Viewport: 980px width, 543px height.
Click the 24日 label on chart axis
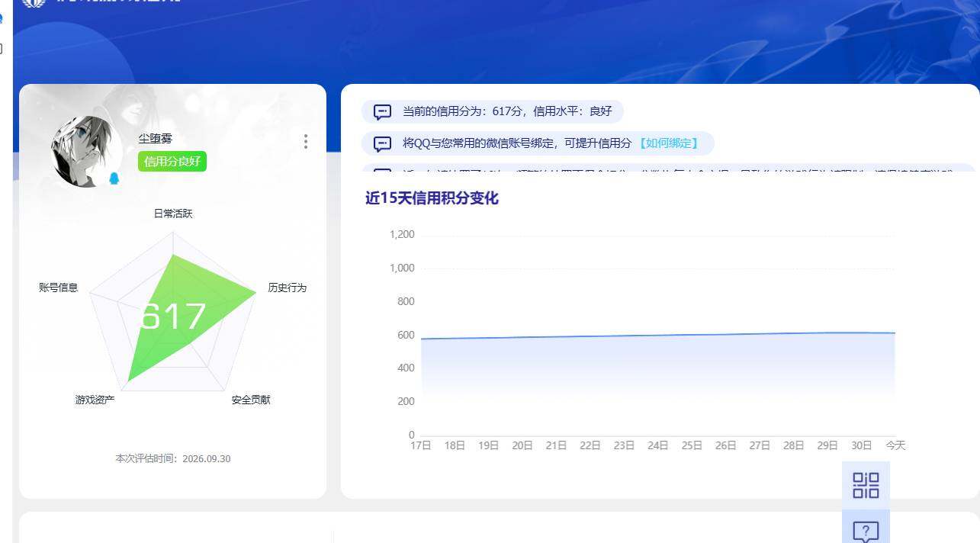point(658,445)
